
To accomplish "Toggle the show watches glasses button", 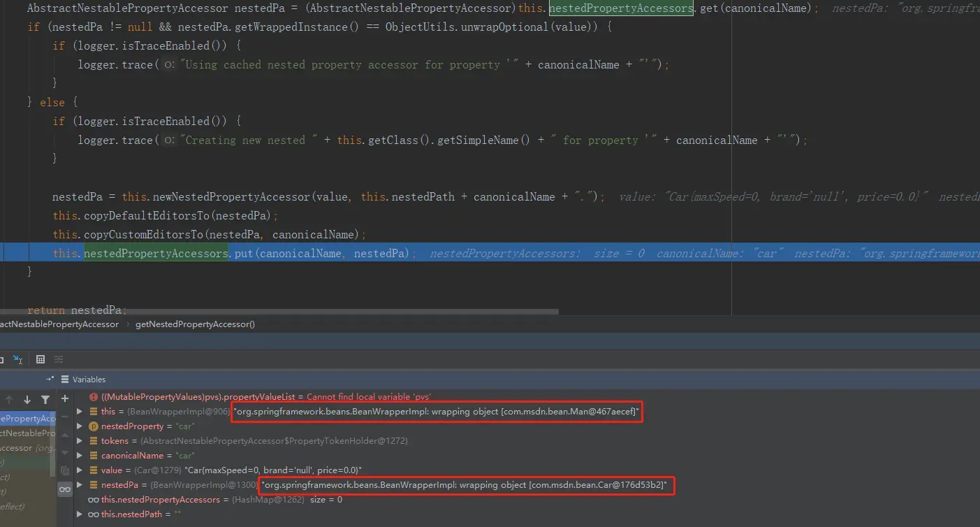I will pos(65,489).
